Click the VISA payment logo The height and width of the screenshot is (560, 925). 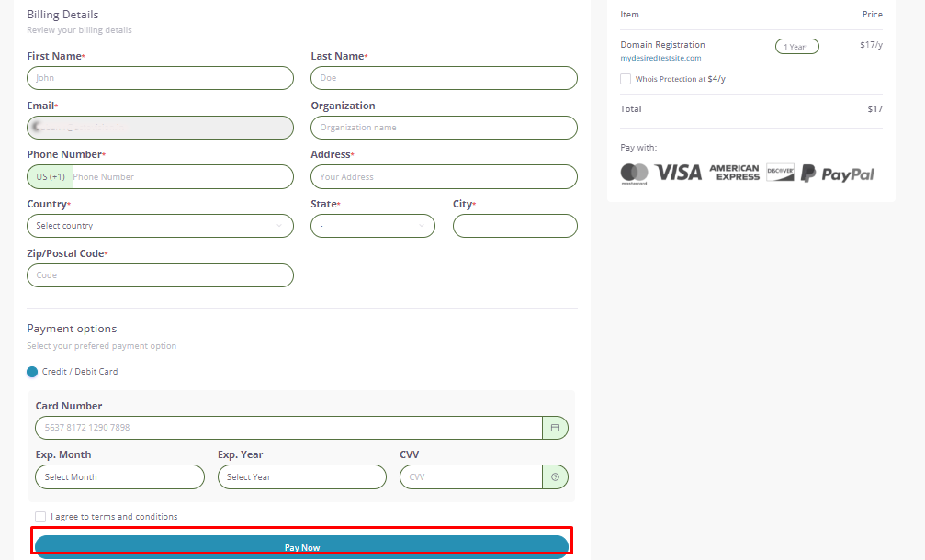point(678,173)
